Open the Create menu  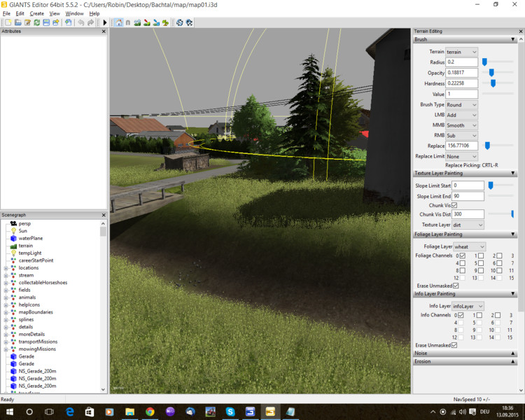click(x=36, y=13)
